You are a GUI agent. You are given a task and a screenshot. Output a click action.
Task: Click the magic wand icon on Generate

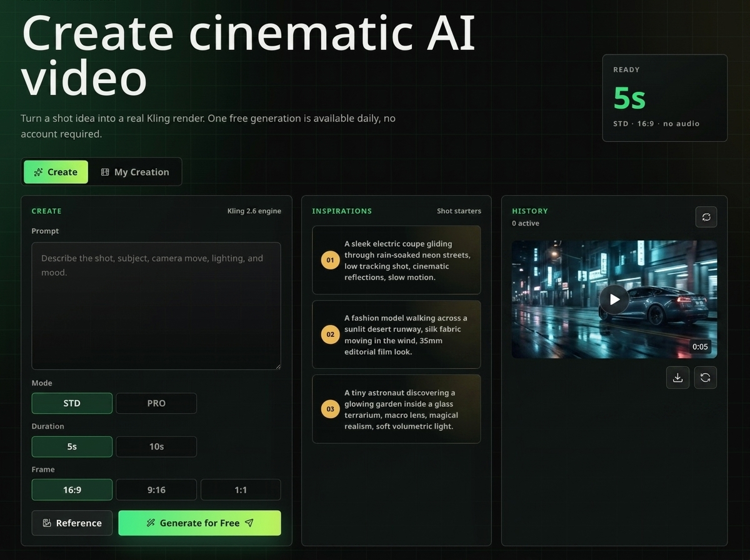tap(151, 523)
